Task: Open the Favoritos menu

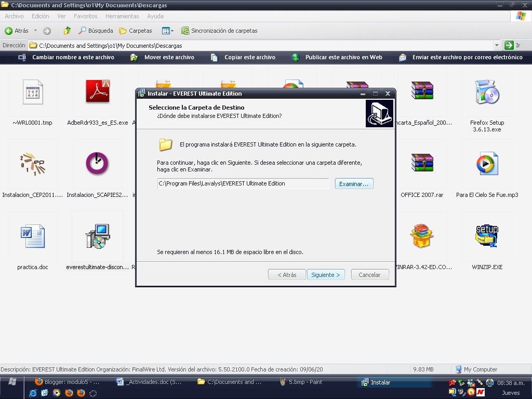Action: pyautogui.click(x=86, y=16)
